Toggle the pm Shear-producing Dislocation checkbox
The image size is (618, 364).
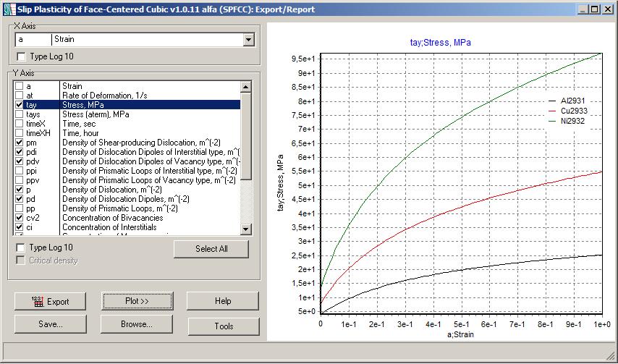click(20, 143)
